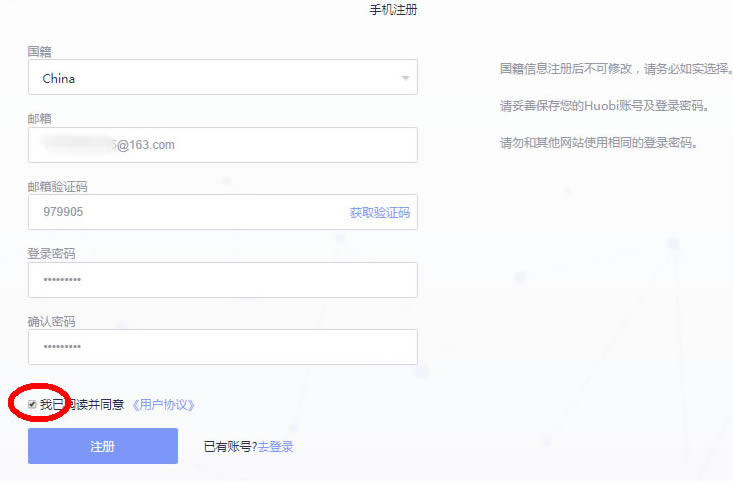The width and height of the screenshot is (733, 483).
Task: Click the arrow in the nationality combo box
Action: pos(405,78)
